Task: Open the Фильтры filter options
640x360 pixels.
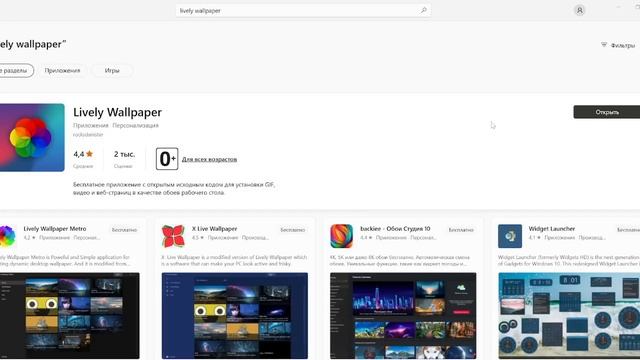Action: coord(618,45)
